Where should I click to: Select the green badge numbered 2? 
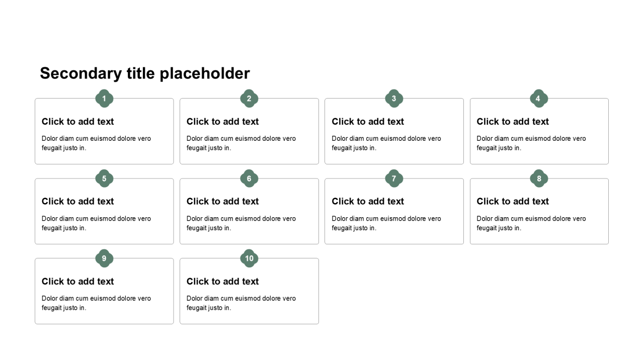pos(249,99)
